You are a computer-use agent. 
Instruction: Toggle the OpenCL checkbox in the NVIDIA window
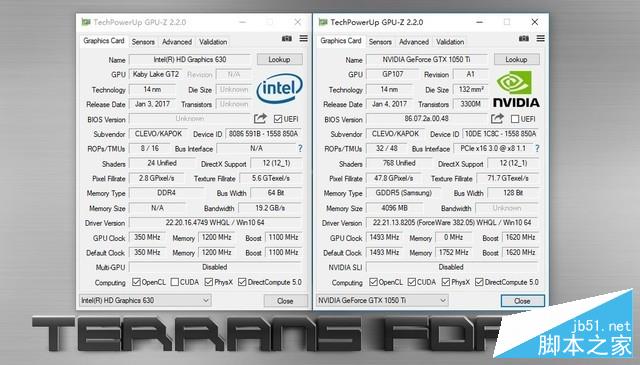373,282
